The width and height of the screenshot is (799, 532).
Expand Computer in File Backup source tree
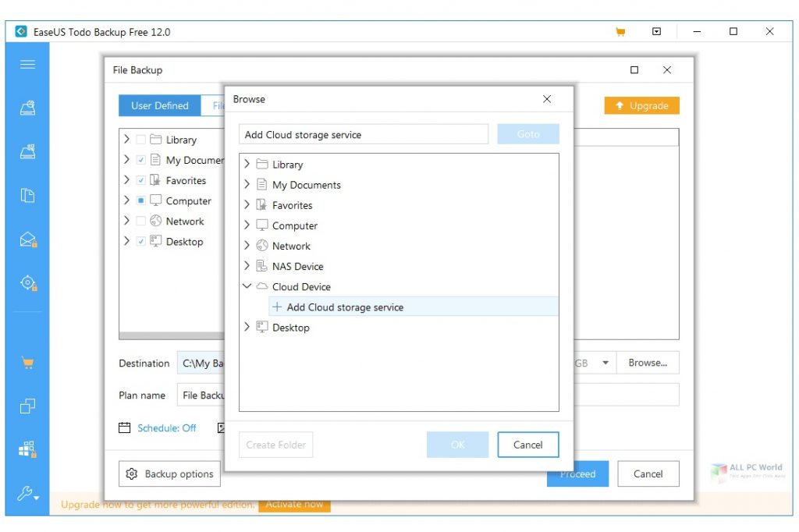pos(127,200)
